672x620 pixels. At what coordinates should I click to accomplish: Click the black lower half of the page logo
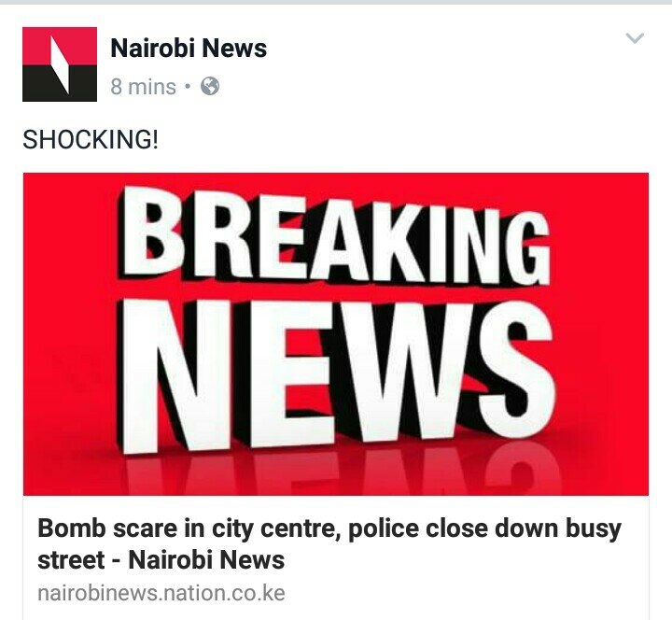click(60, 83)
